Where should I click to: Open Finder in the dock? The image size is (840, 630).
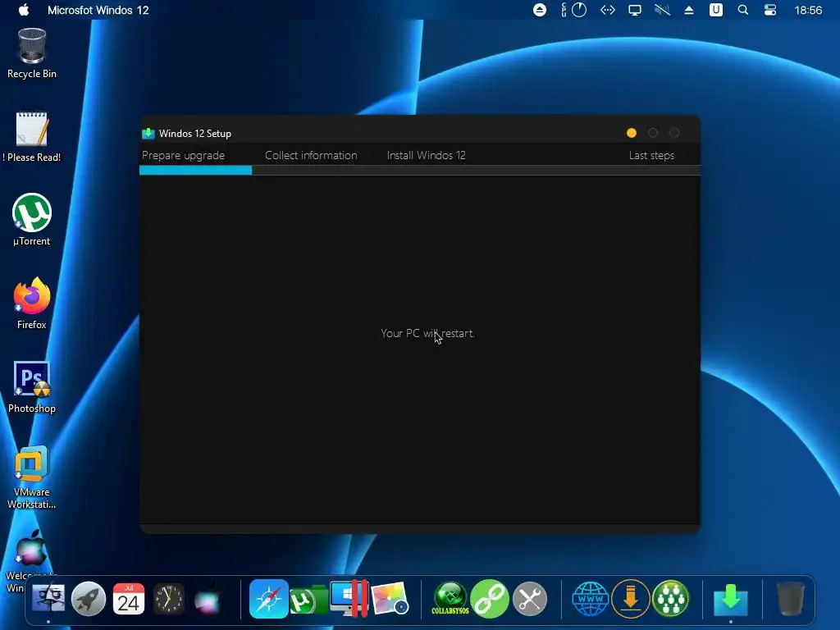click(48, 598)
